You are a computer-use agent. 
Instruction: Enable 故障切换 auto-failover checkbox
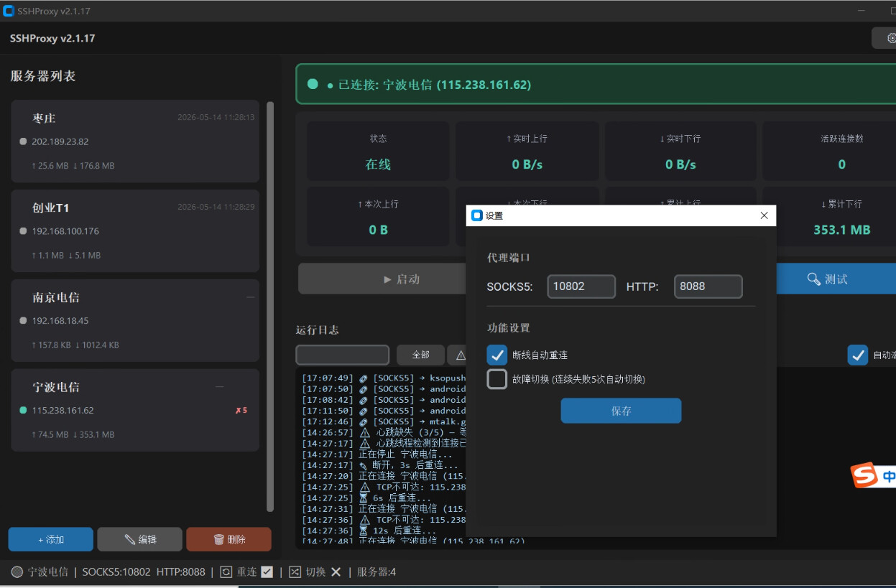pos(497,379)
